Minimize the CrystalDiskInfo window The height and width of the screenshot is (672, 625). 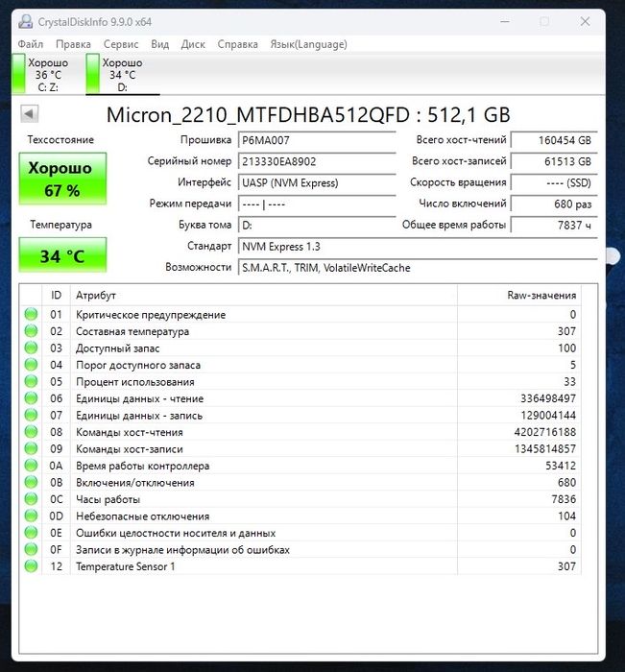pyautogui.click(x=505, y=21)
